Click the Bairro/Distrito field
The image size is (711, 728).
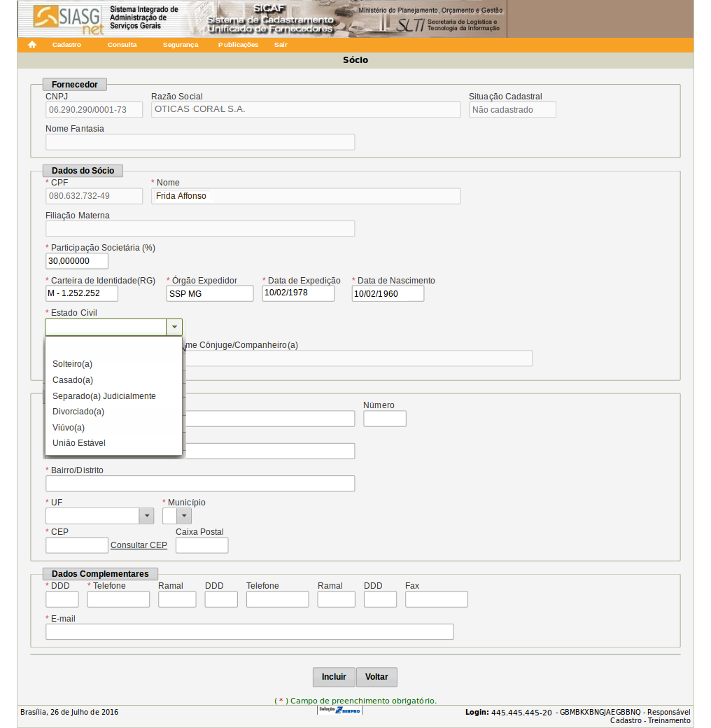pos(200,483)
